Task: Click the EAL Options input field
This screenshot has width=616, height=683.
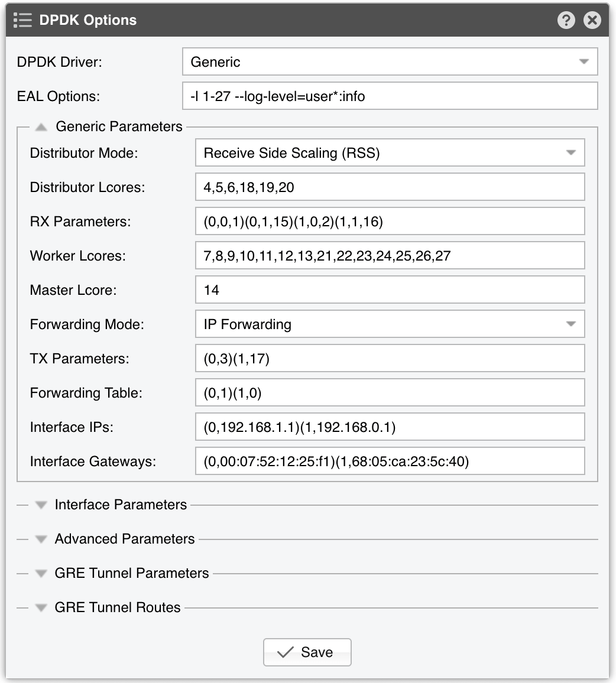Action: pos(390,96)
